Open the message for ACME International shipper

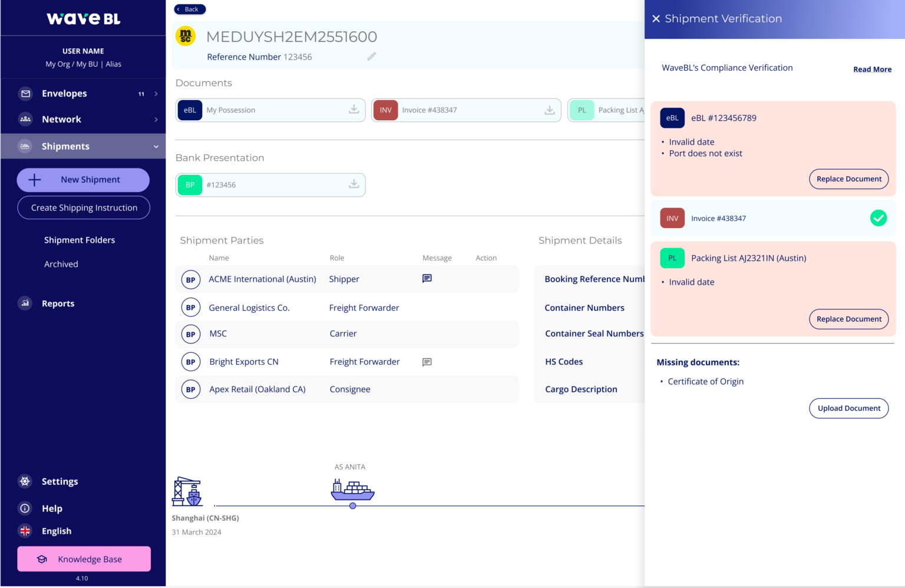(x=427, y=279)
